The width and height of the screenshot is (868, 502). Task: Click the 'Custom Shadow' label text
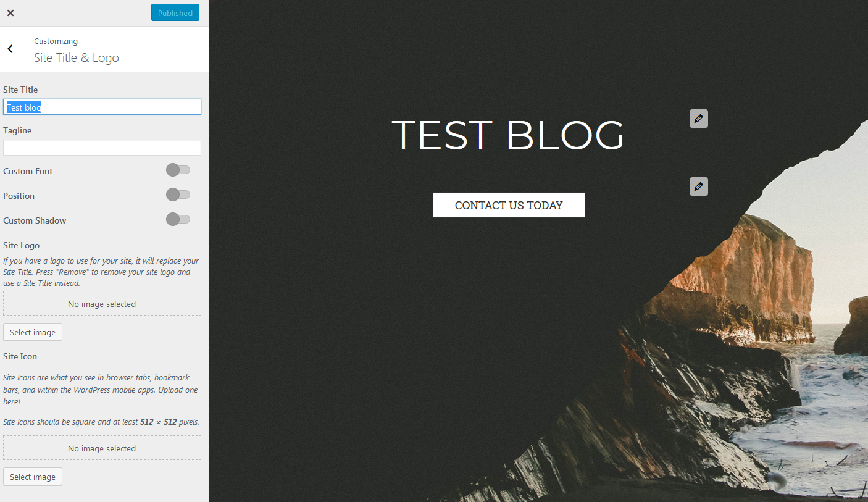tap(35, 220)
